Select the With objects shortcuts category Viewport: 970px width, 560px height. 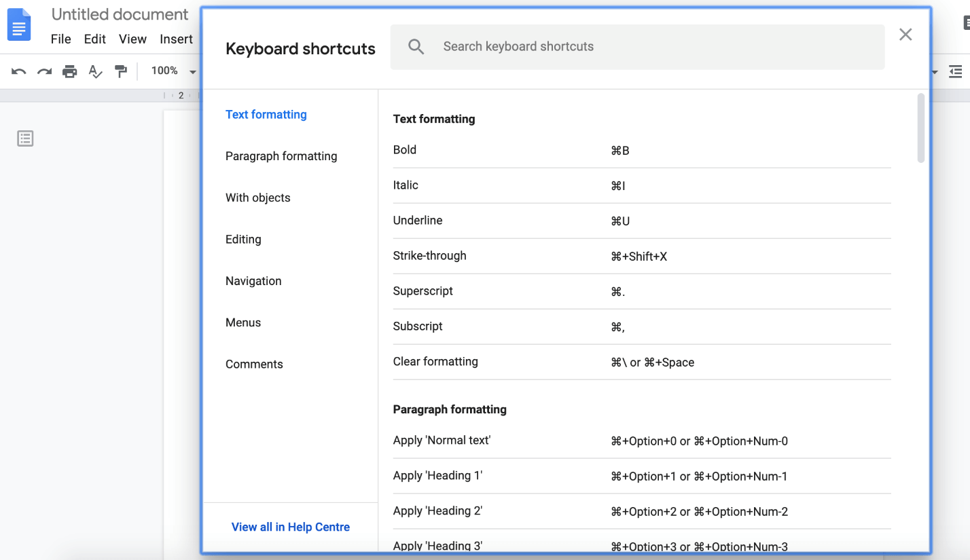coord(257,198)
